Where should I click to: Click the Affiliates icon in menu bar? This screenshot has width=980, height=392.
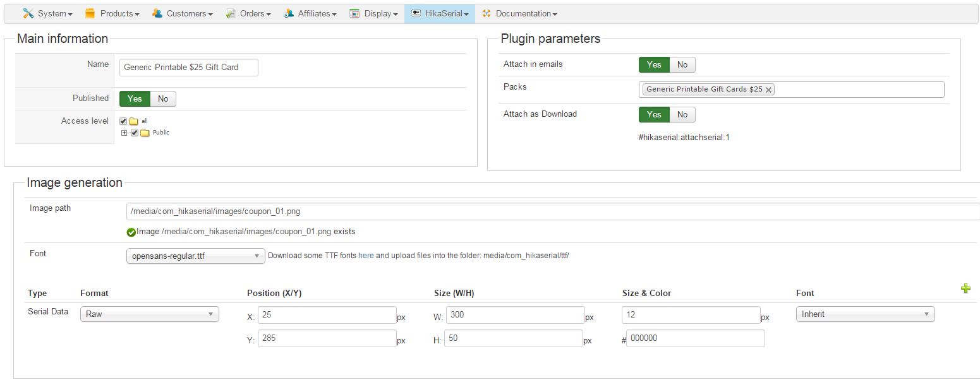289,13
